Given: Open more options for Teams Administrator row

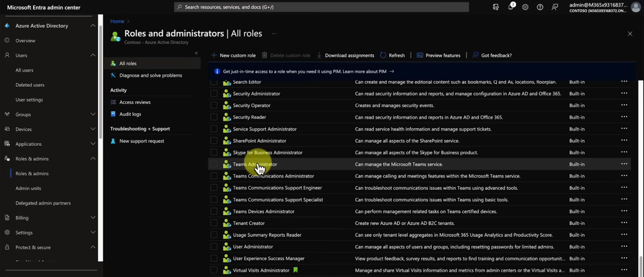Looking at the screenshot, I should [624, 164].
